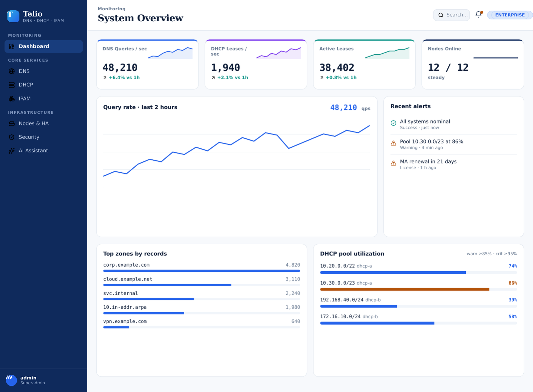This screenshot has height=392, width=533.
Task: Click the AV admin avatar
Action: coord(11,380)
